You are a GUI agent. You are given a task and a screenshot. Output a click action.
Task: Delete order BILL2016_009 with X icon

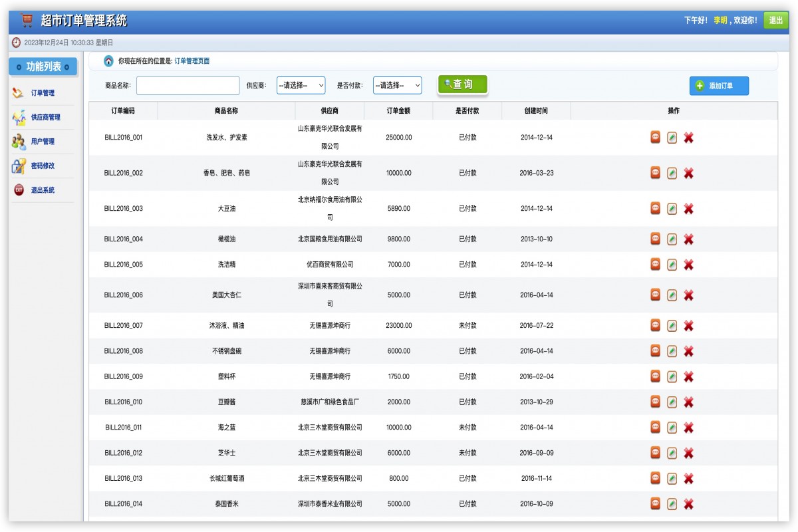pyautogui.click(x=688, y=376)
